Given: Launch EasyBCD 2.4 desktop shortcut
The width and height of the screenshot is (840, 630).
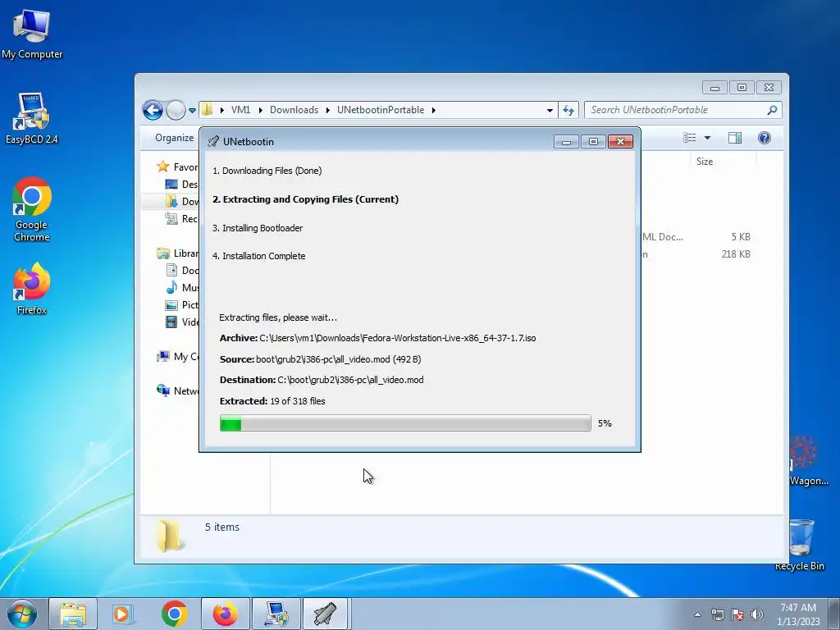Looking at the screenshot, I should coord(32,118).
